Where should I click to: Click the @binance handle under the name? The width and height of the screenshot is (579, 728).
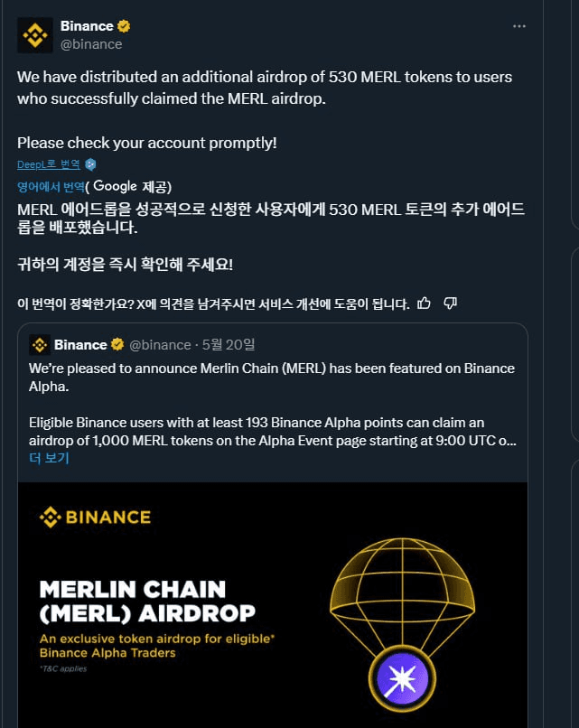[91, 44]
